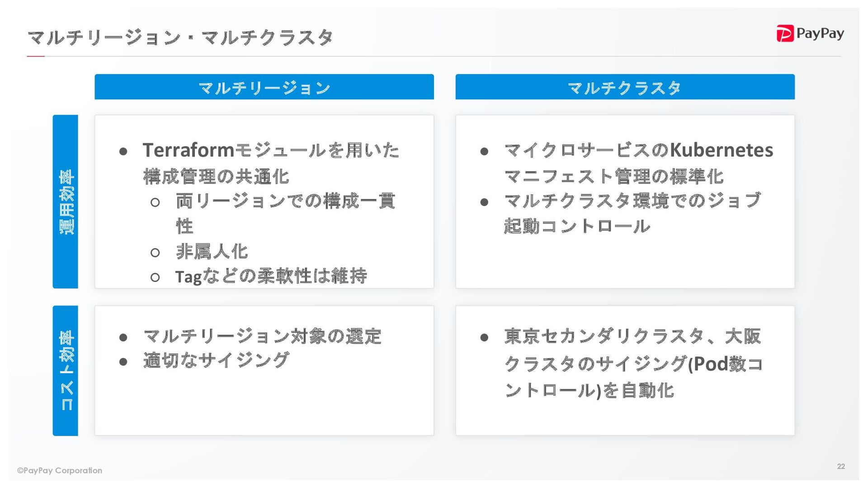
Task: Click the Kubernetes マニフェスト管理 bullet
Action: 637,163
